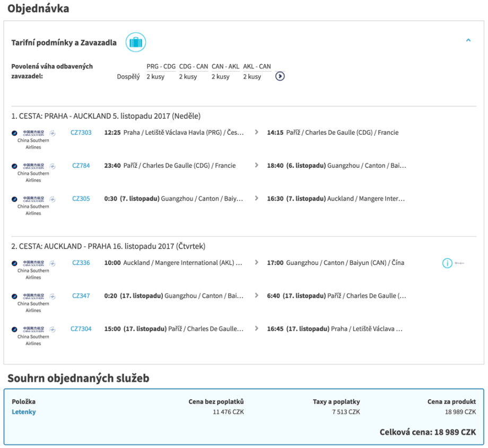Open flight number link CZ7303
Screen dimensions: 488x448
81,133
